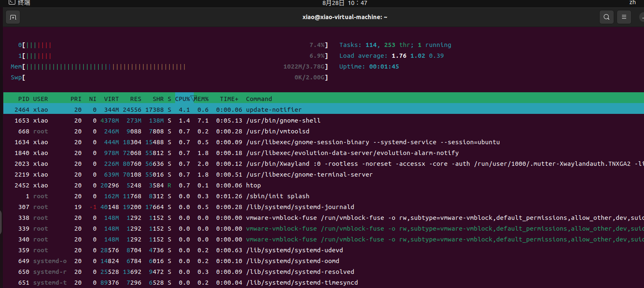Toggle sort direction on CPU% column header
This screenshot has width=644, height=288.
[183, 99]
